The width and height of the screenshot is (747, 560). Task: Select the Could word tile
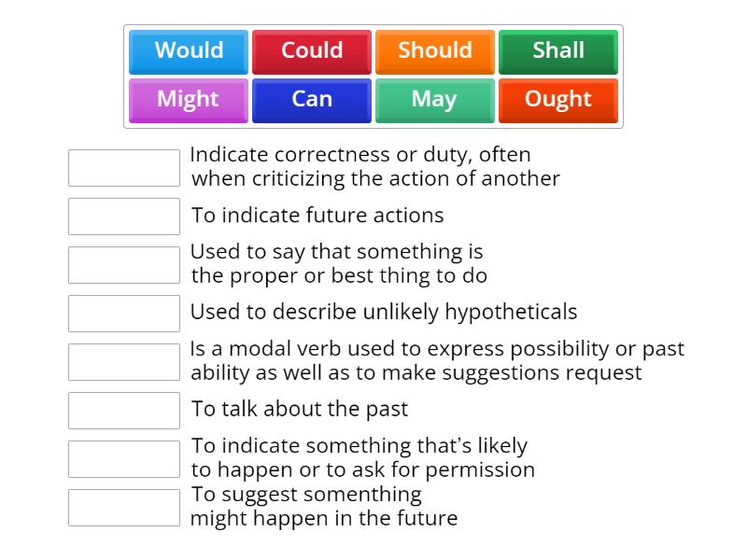[x=311, y=52]
